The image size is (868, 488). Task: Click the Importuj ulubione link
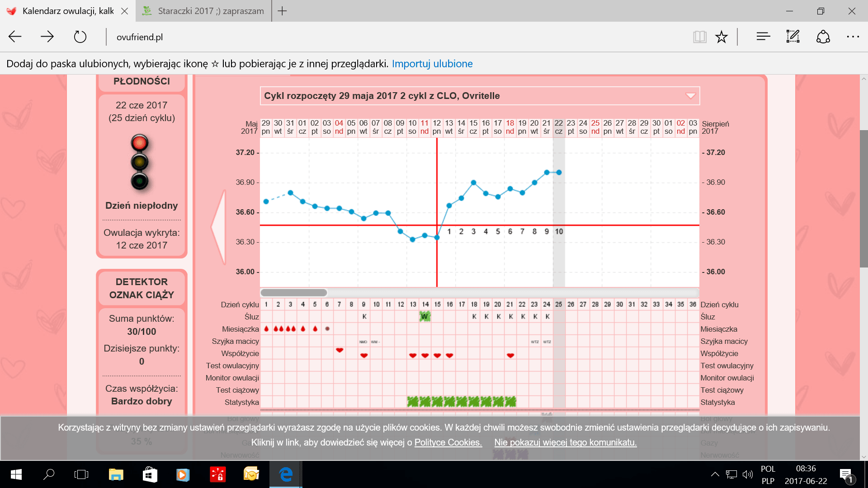pyautogui.click(x=432, y=64)
